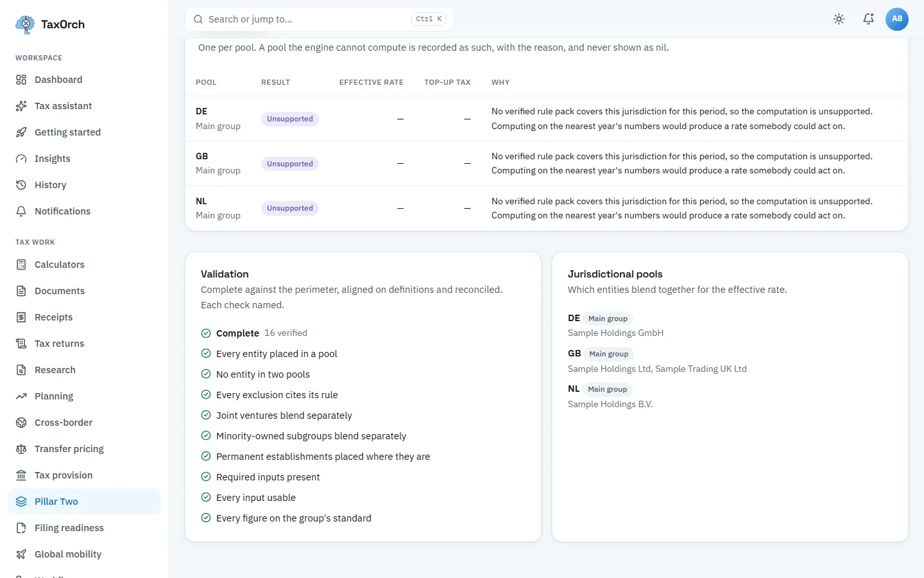Open Insights gauge icon
This screenshot has width=924, height=578.
click(21, 159)
